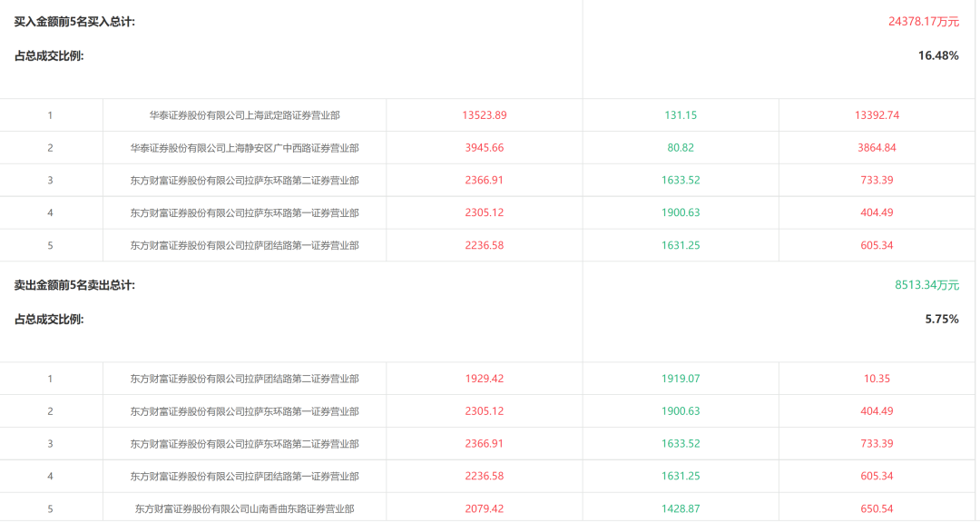This screenshot has height=523, width=980.
Task: Click 占总成交比例 label beside 5.75%
Action: [49, 319]
